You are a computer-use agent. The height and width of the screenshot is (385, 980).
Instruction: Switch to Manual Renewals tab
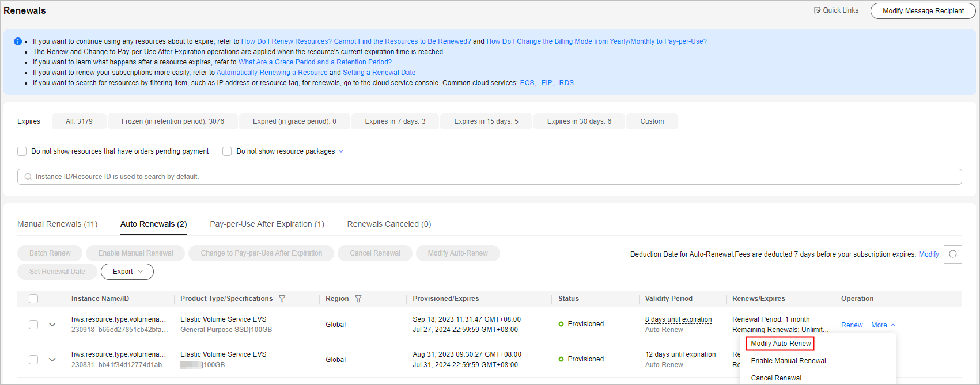tap(57, 224)
